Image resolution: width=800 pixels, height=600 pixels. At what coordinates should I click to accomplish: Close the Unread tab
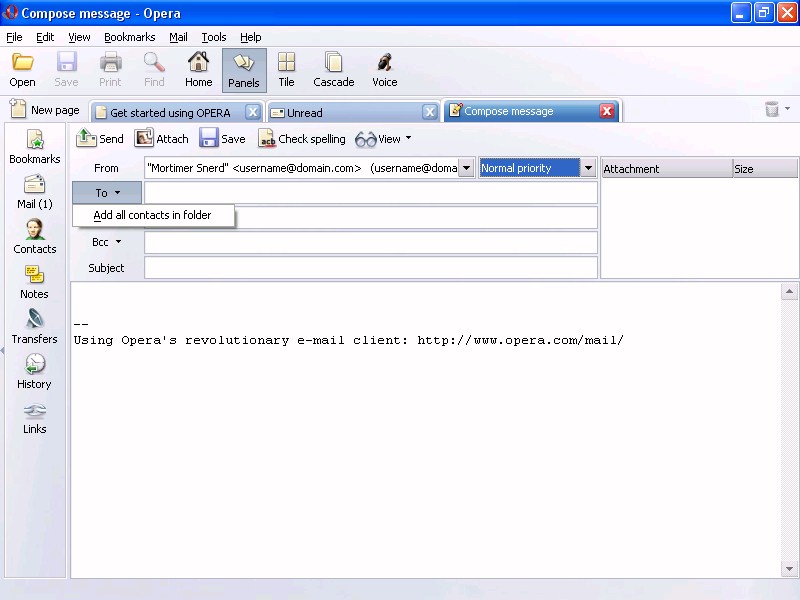point(430,112)
